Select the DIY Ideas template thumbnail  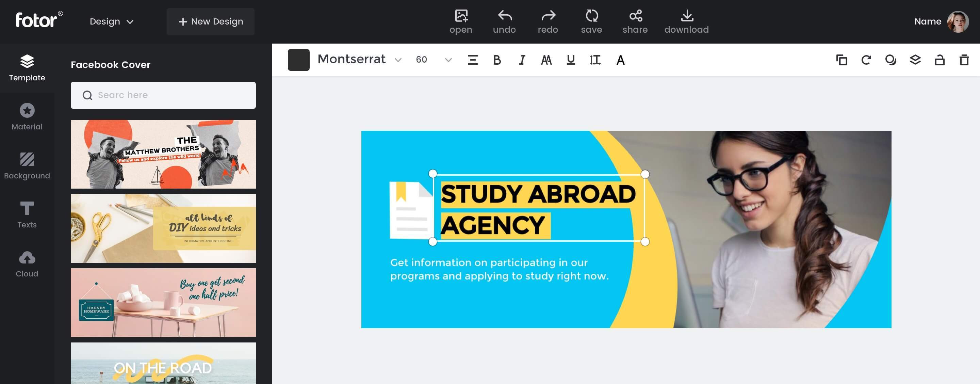click(x=163, y=228)
